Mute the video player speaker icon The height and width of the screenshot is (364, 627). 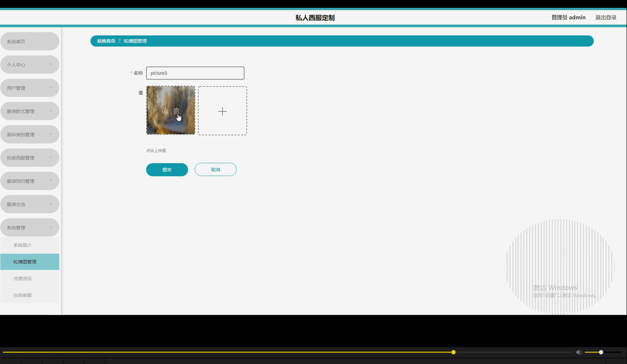pyautogui.click(x=579, y=352)
